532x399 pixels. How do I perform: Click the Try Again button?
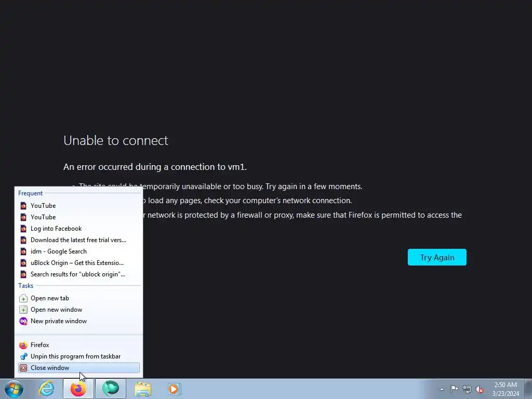click(437, 257)
